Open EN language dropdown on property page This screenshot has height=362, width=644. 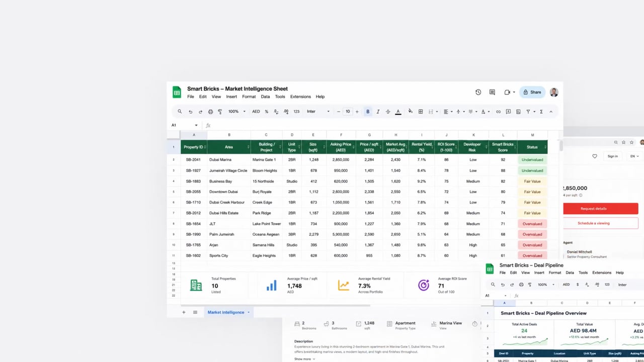pos(634,156)
